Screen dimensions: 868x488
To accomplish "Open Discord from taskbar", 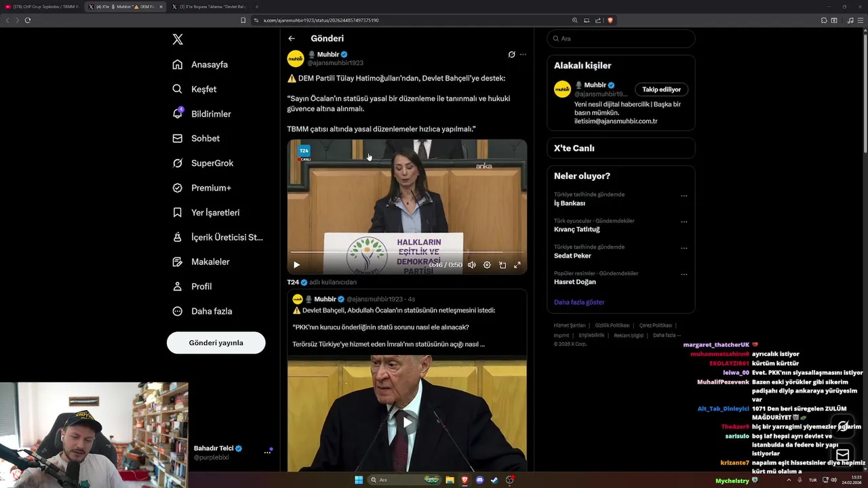I will coord(479,480).
